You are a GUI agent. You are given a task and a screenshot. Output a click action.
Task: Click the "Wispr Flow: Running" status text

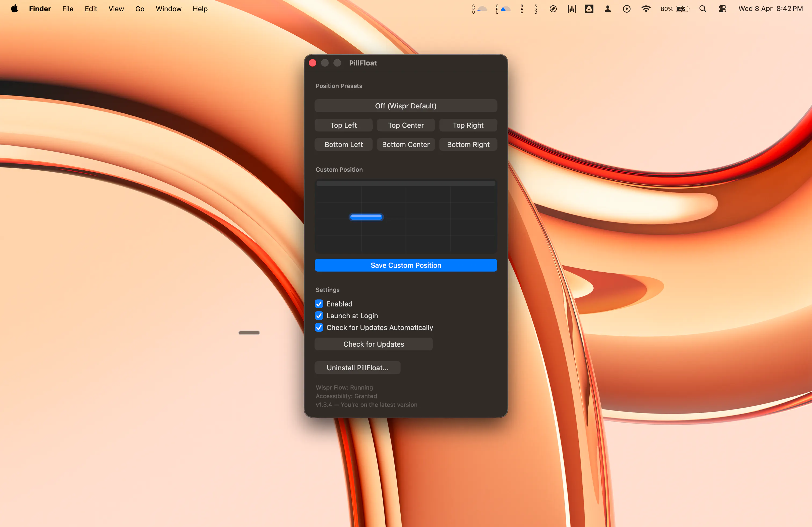344,387
